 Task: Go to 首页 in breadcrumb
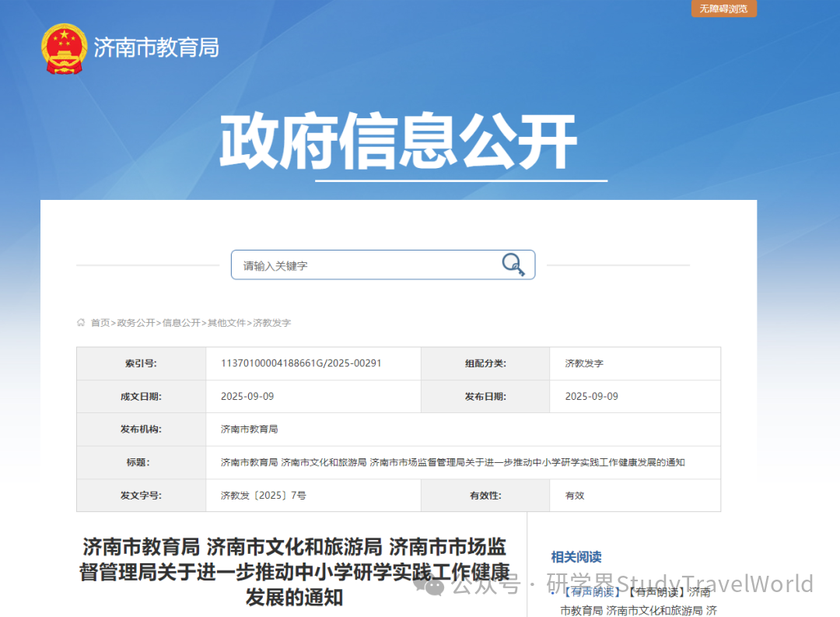click(x=100, y=322)
